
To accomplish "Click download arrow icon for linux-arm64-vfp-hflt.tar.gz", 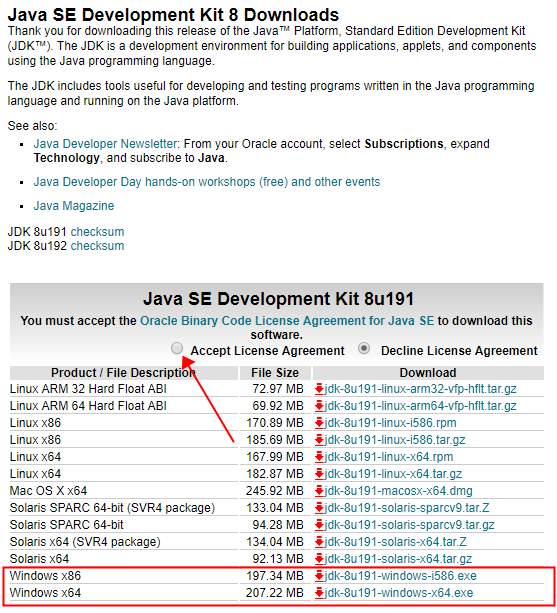I will (319, 406).
